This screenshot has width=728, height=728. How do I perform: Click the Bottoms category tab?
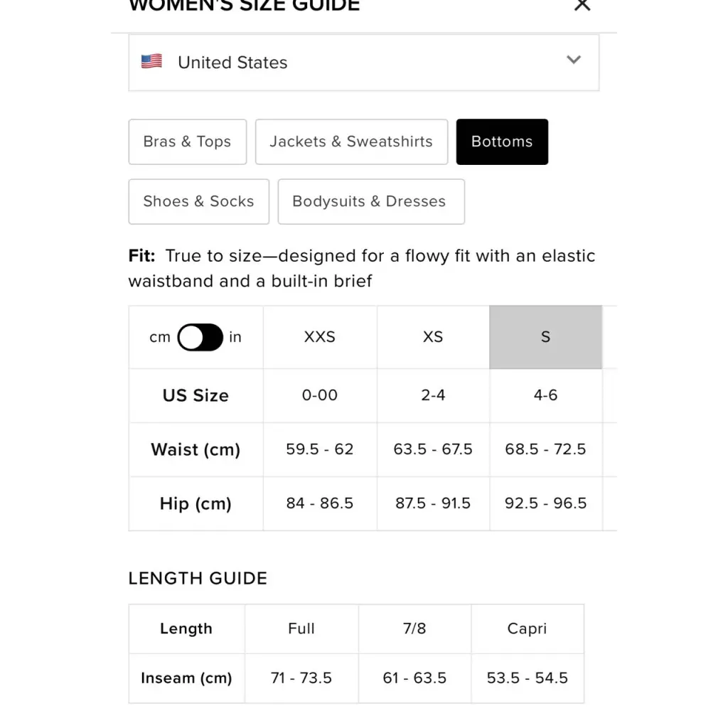(502, 141)
